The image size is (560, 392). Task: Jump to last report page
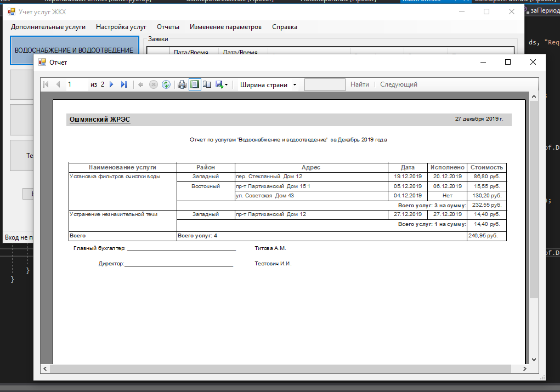coord(124,84)
